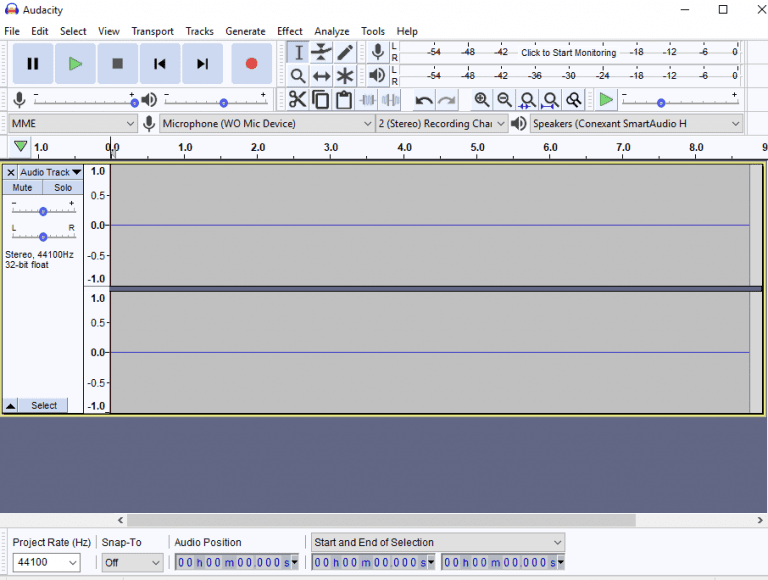Image resolution: width=768 pixels, height=580 pixels.
Task: Click the recording volume slider handle
Action: pos(134,103)
